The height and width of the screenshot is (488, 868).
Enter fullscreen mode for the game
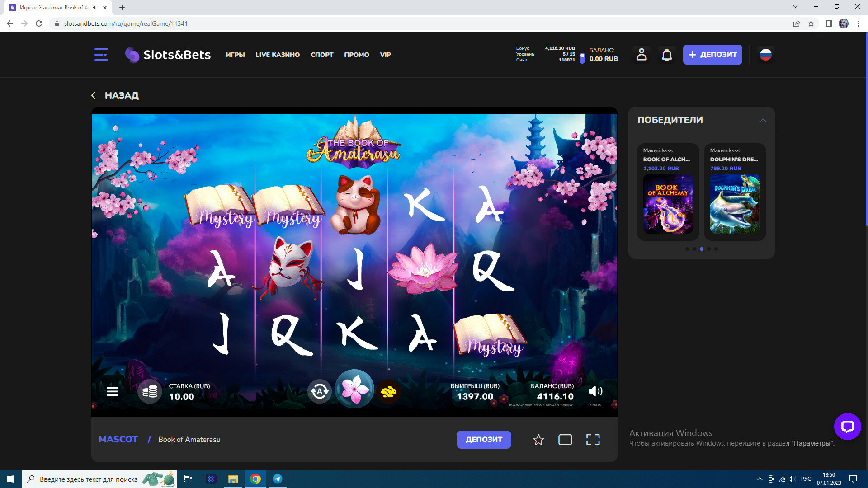coord(593,440)
